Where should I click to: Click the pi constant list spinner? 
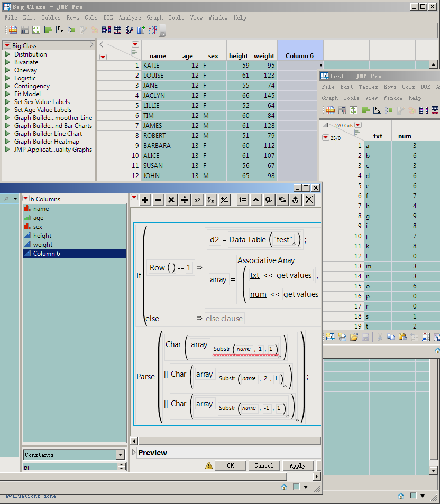(122, 466)
